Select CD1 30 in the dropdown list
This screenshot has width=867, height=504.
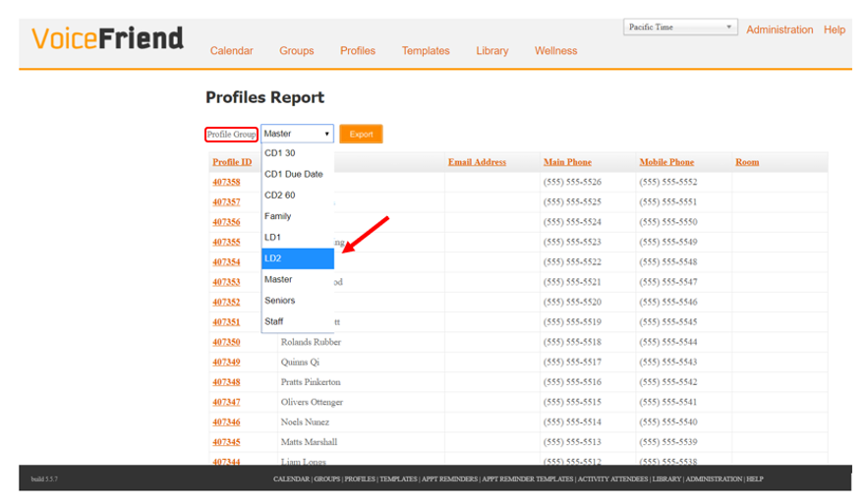click(298, 153)
